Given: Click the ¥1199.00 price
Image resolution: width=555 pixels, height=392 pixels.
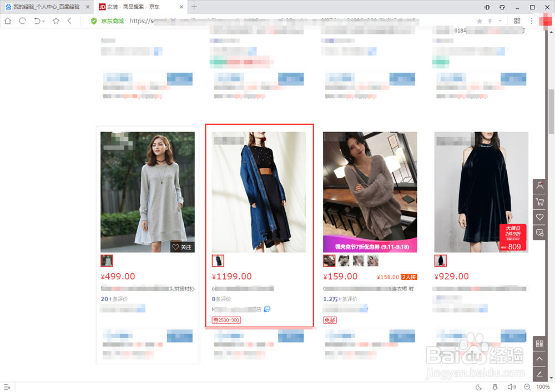Looking at the screenshot, I should click(x=232, y=276).
